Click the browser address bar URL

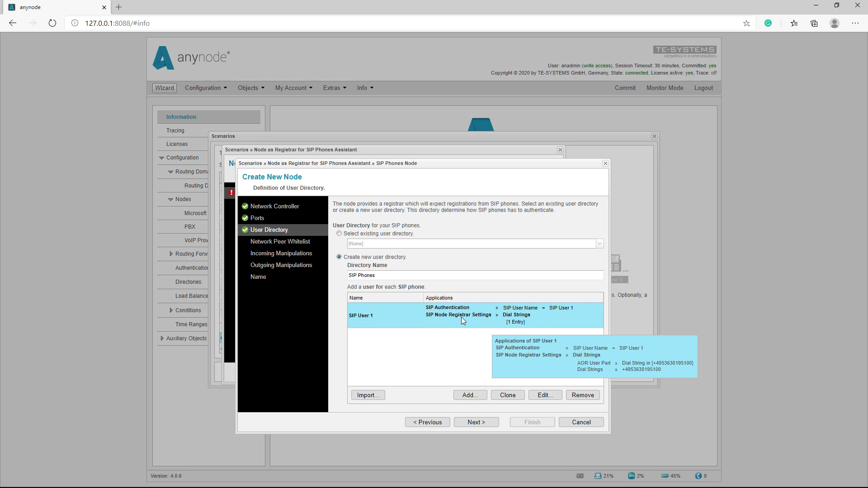[117, 23]
